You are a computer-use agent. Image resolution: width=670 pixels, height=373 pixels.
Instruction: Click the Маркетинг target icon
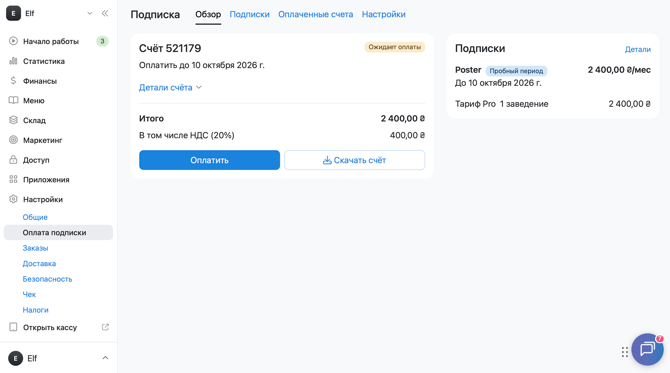(x=13, y=140)
